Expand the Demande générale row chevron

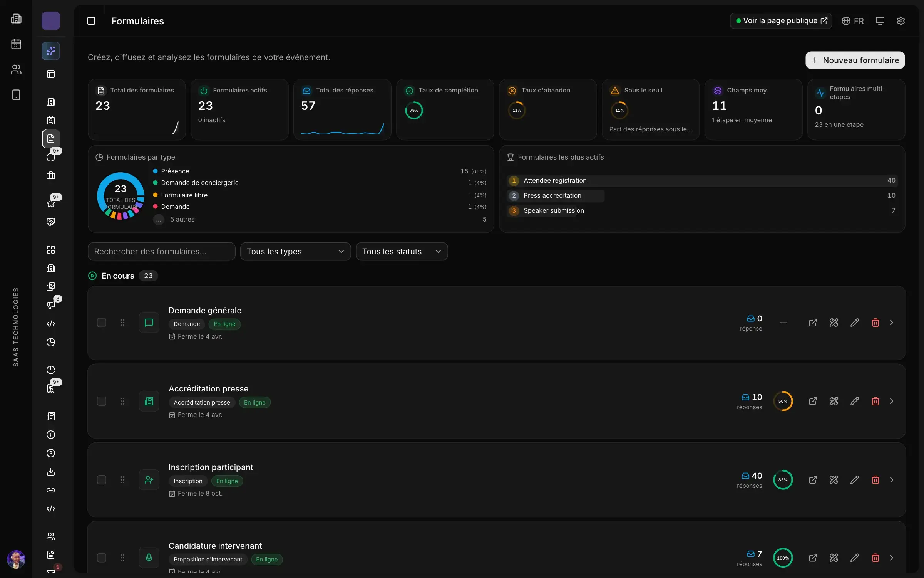point(892,323)
